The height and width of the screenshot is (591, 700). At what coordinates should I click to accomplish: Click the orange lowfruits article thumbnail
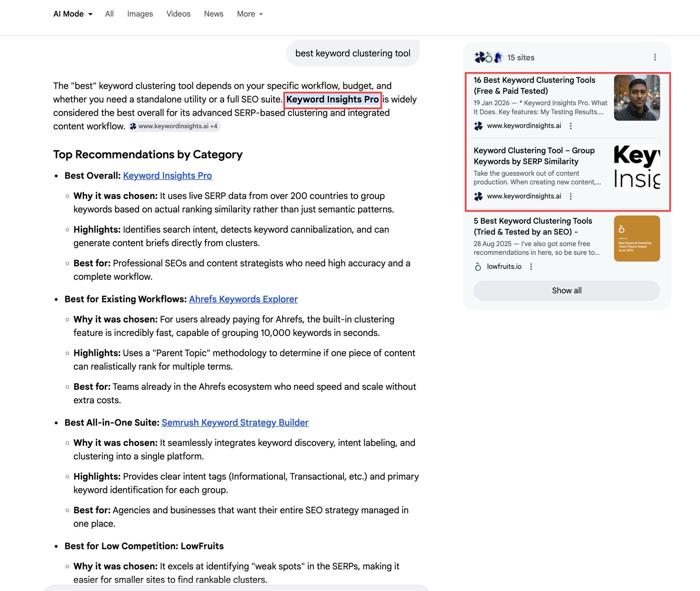[x=636, y=239]
